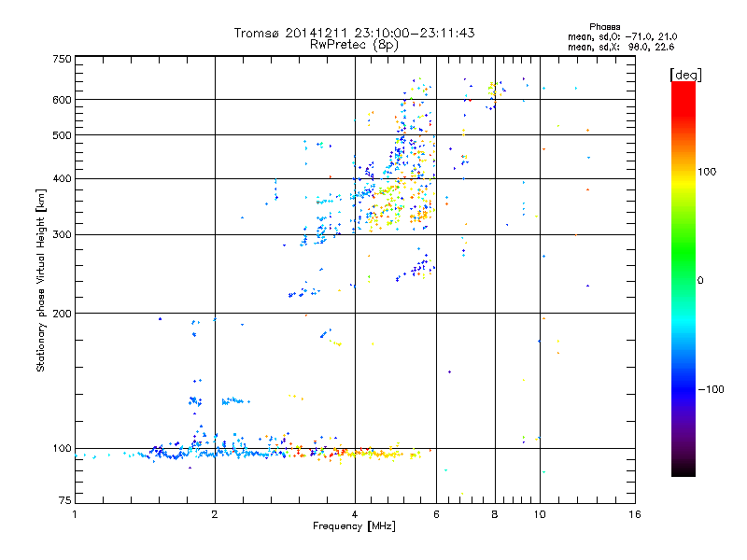Click y-axis tick label '100'

pos(62,448)
